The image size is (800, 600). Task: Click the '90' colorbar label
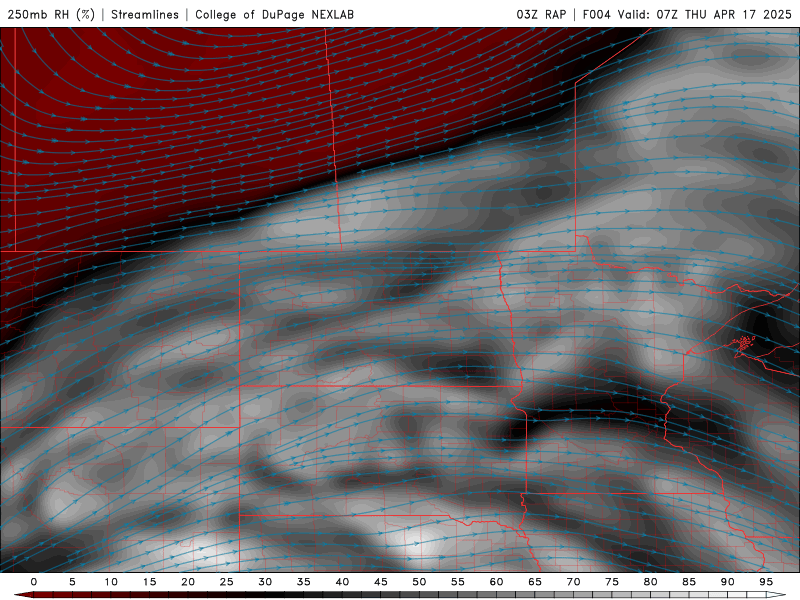coord(728,582)
